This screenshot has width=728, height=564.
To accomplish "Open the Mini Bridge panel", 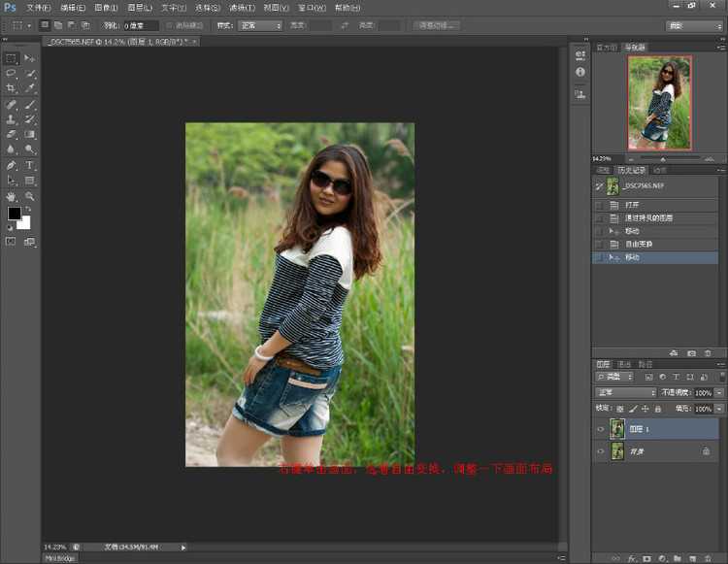I will 60,558.
